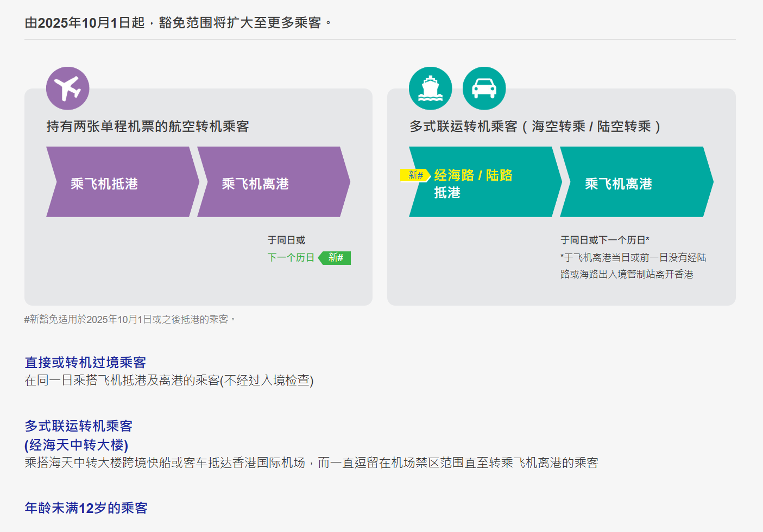Click the #新豁免适用 footnote text
The height and width of the screenshot is (532, 763).
(x=129, y=319)
